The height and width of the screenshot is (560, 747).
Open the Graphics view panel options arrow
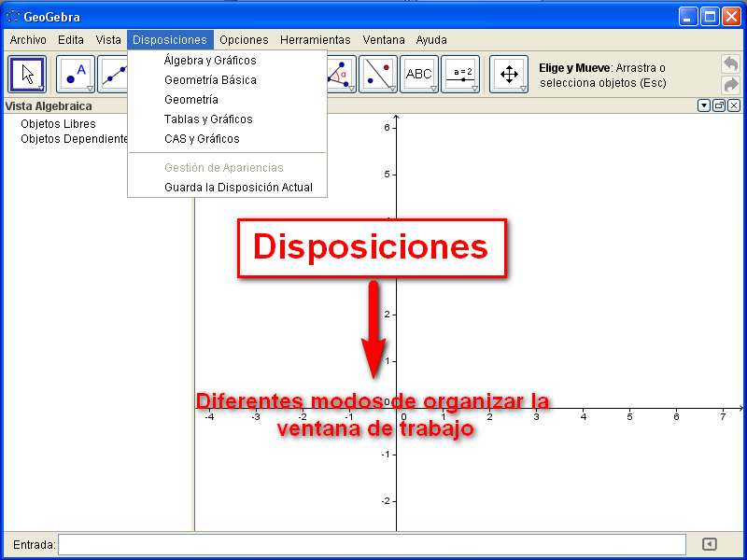coord(704,106)
